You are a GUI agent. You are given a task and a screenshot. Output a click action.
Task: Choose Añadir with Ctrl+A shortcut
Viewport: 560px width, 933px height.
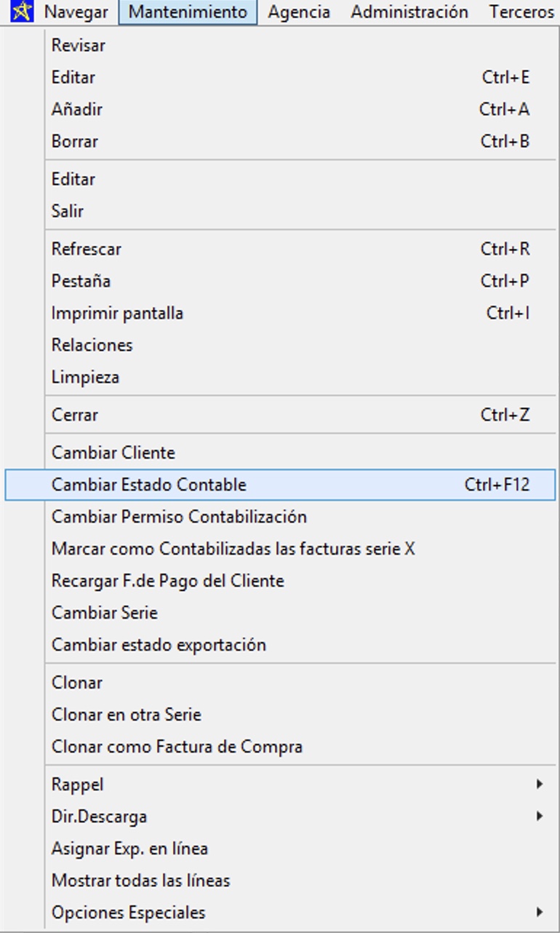76,109
